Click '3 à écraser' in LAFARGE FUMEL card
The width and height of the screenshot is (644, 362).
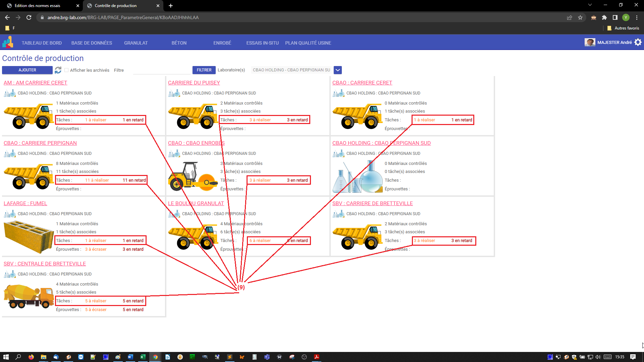[96, 249]
